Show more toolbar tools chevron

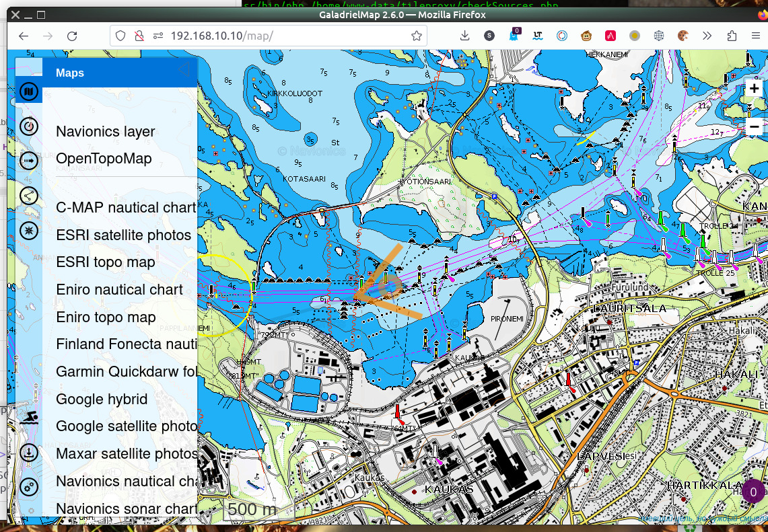(x=707, y=36)
